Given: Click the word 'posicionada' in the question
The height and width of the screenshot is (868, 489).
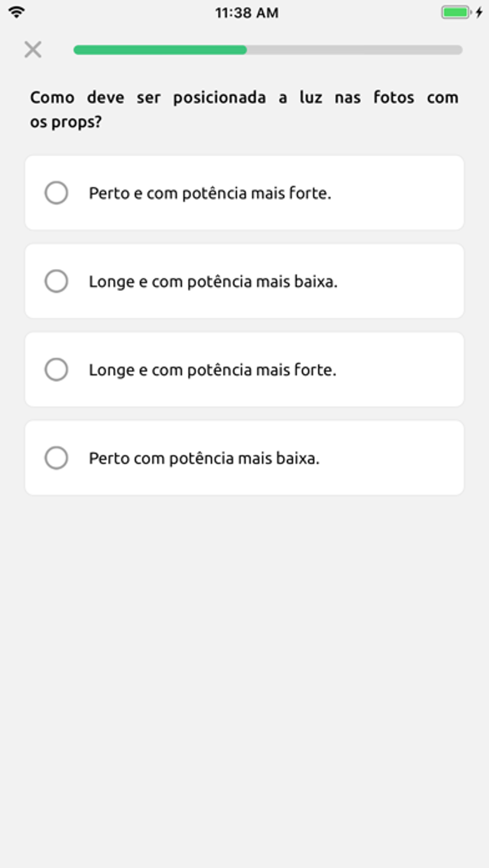Looking at the screenshot, I should click(219, 98).
